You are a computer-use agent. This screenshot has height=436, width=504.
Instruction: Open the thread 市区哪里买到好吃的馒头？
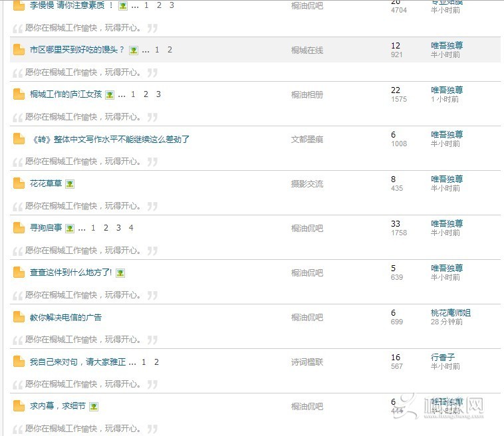point(77,50)
